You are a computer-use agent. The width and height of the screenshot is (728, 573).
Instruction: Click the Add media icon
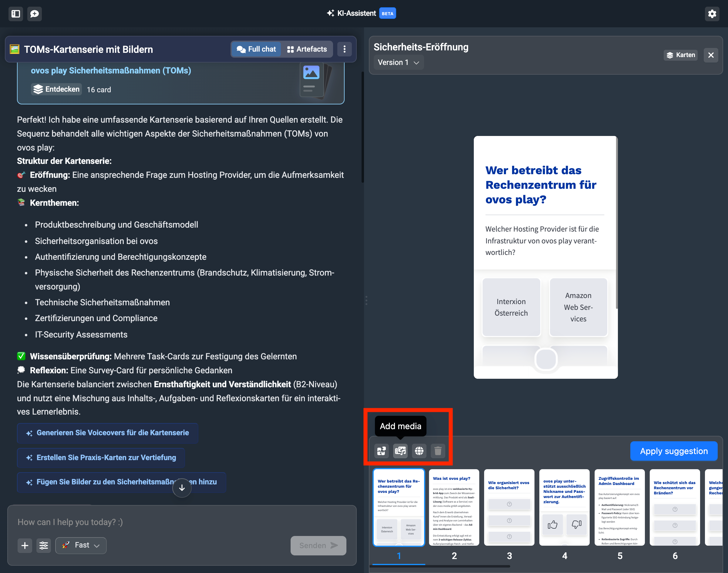(x=400, y=451)
